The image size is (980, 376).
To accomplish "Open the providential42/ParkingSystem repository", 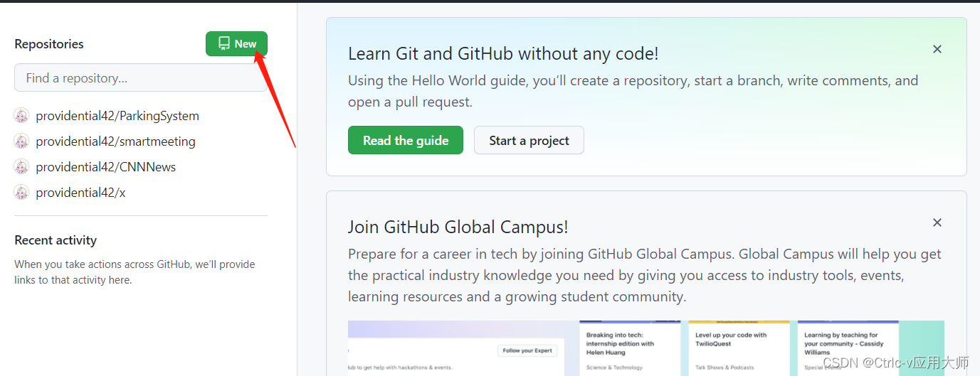I will tap(117, 116).
